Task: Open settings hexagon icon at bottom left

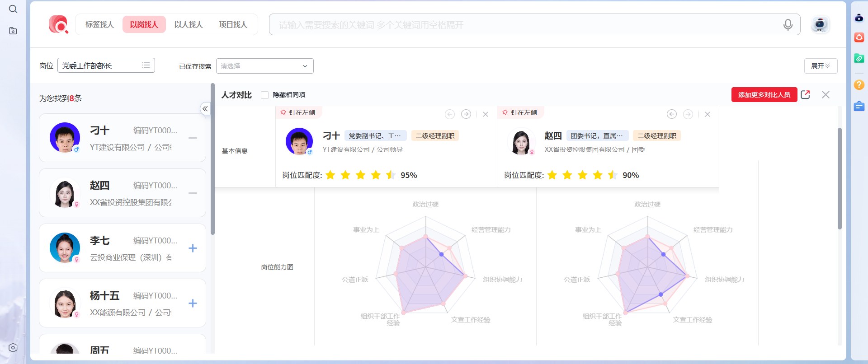Action: [13, 348]
